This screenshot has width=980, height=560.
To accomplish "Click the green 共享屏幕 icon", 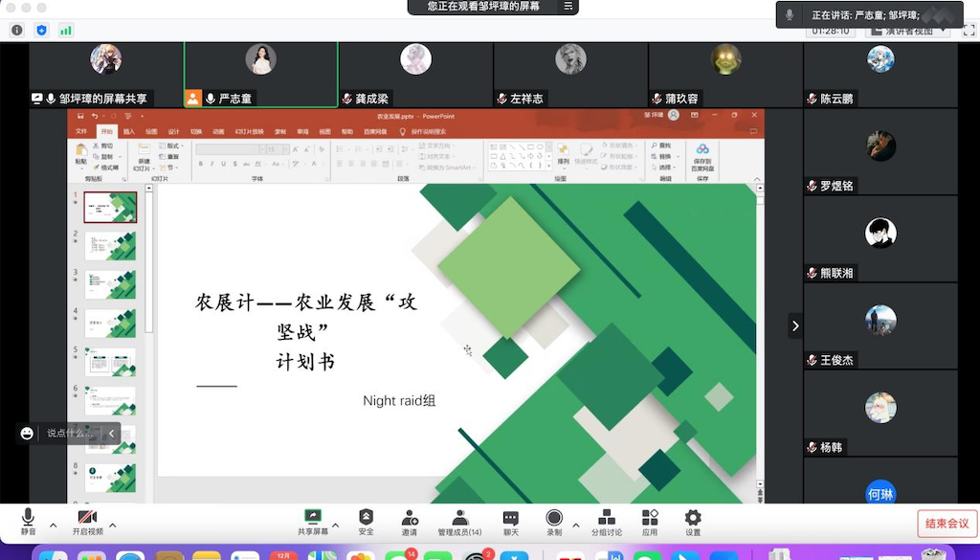I will click(x=313, y=517).
